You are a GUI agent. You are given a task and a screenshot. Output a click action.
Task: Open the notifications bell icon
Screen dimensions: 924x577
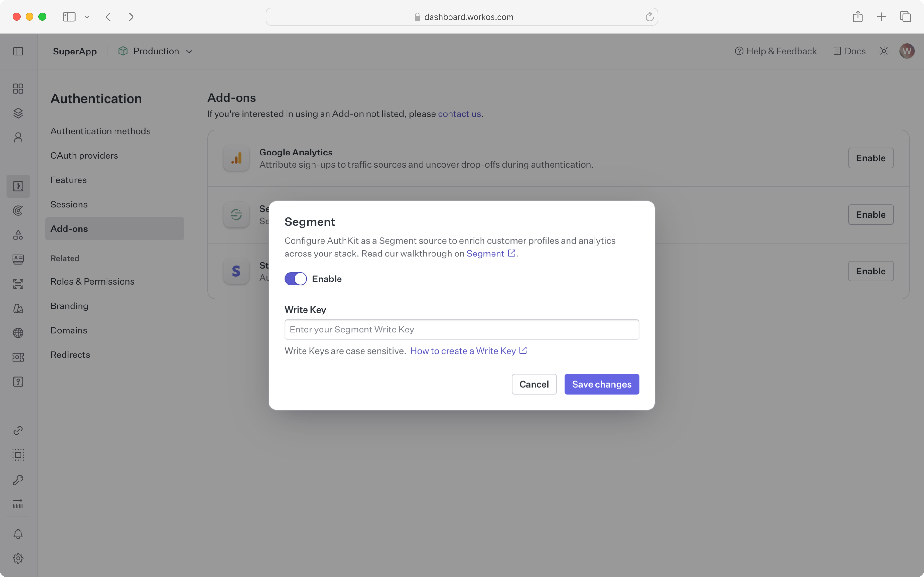(x=18, y=534)
